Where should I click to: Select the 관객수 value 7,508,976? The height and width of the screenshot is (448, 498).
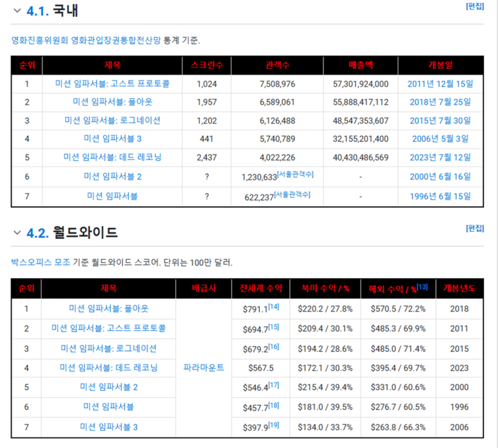tap(277, 84)
